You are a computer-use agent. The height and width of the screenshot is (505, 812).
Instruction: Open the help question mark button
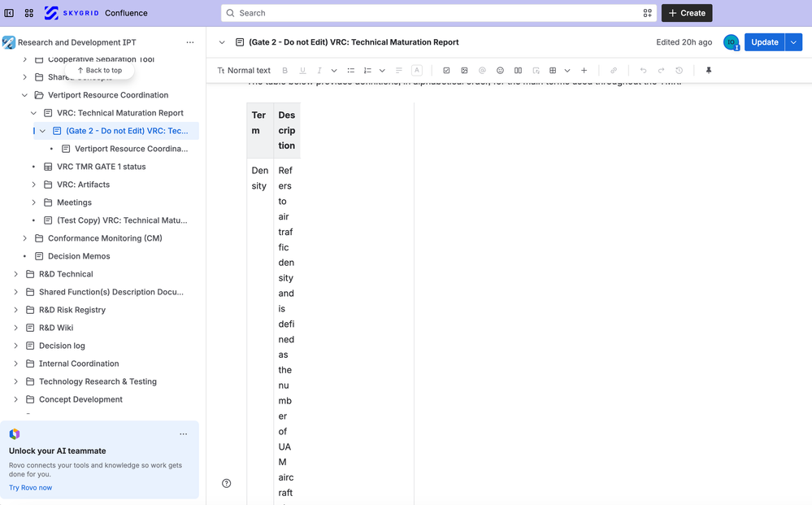click(x=226, y=483)
